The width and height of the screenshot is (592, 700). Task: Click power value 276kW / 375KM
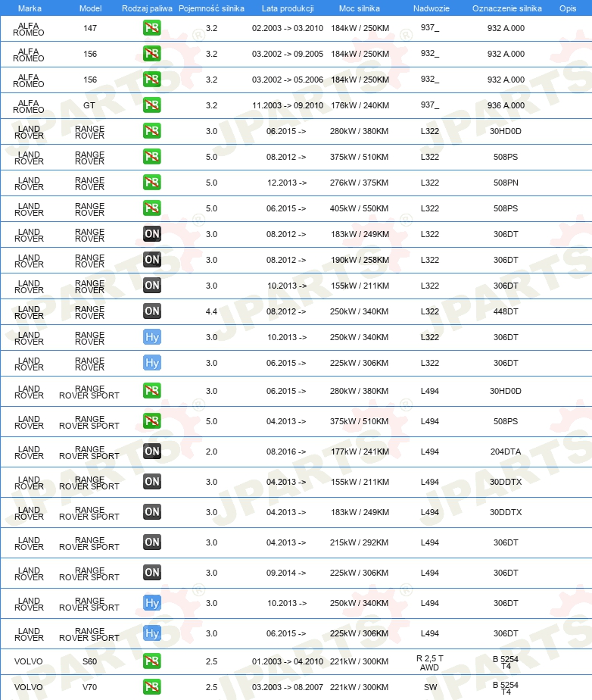359,183
